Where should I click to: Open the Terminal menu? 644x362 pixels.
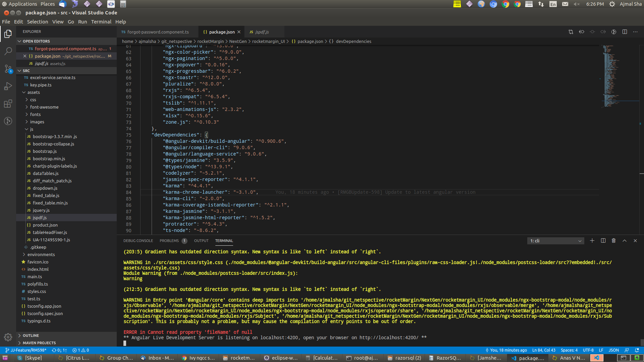coord(101,22)
